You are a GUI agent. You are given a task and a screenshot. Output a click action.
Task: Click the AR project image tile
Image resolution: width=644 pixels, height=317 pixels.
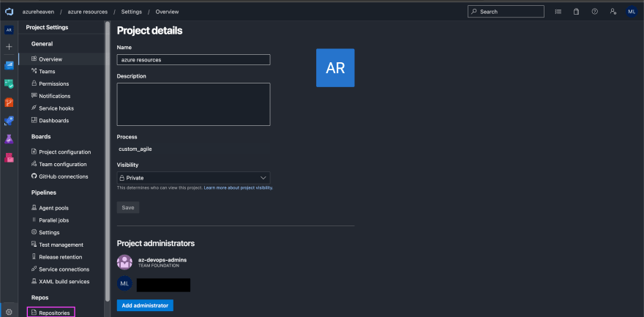coord(335,68)
